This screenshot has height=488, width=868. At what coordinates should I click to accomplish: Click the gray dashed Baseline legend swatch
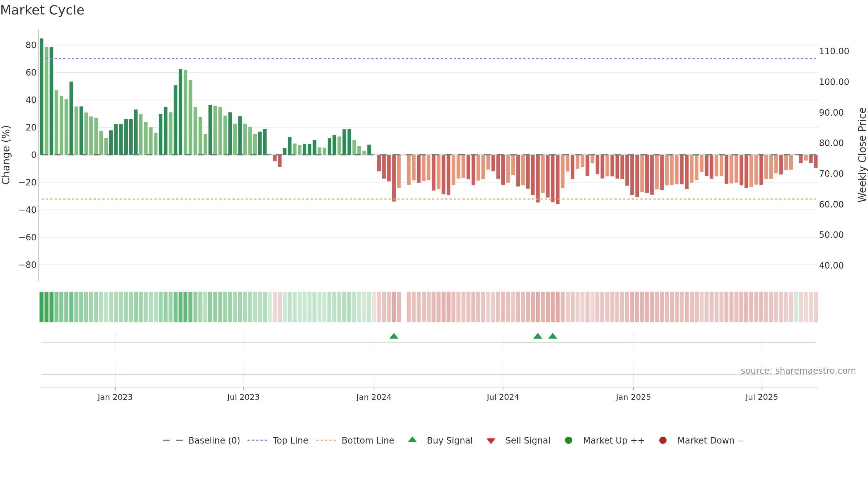click(x=173, y=440)
